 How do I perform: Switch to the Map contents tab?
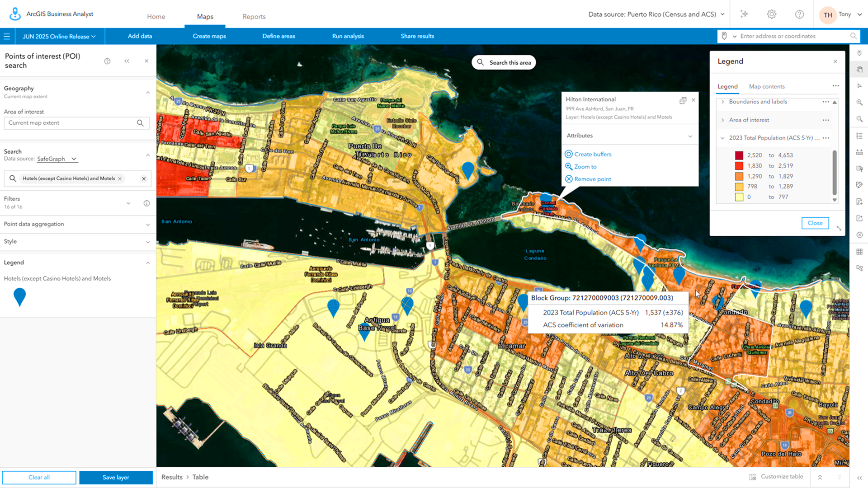pyautogui.click(x=766, y=87)
